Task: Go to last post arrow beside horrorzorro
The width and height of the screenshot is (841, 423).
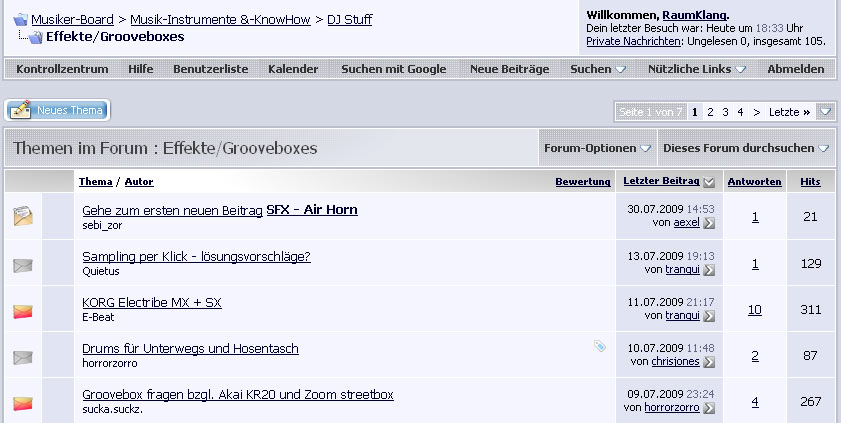Action: (x=709, y=408)
